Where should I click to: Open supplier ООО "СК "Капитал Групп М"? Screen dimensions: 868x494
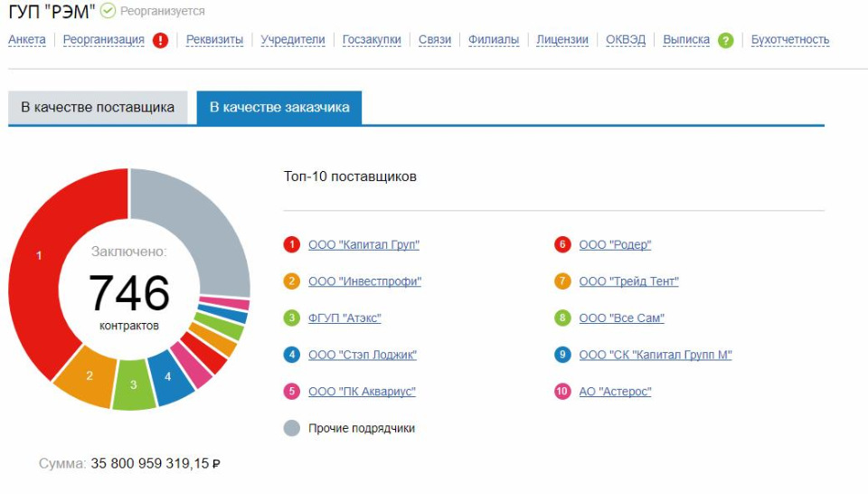point(656,355)
